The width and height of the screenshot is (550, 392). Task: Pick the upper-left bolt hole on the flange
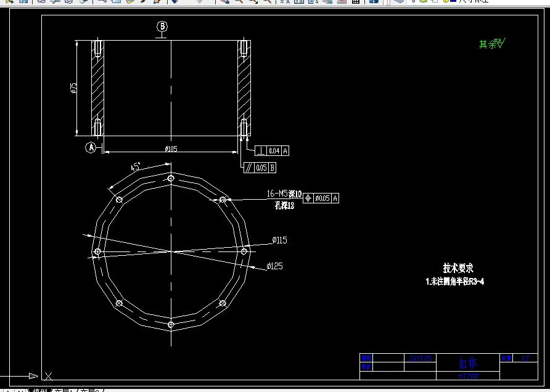coord(119,200)
